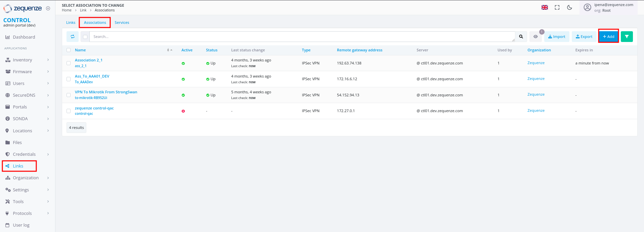Toggle dark mode moon icon
644x232 pixels.
click(569, 7)
